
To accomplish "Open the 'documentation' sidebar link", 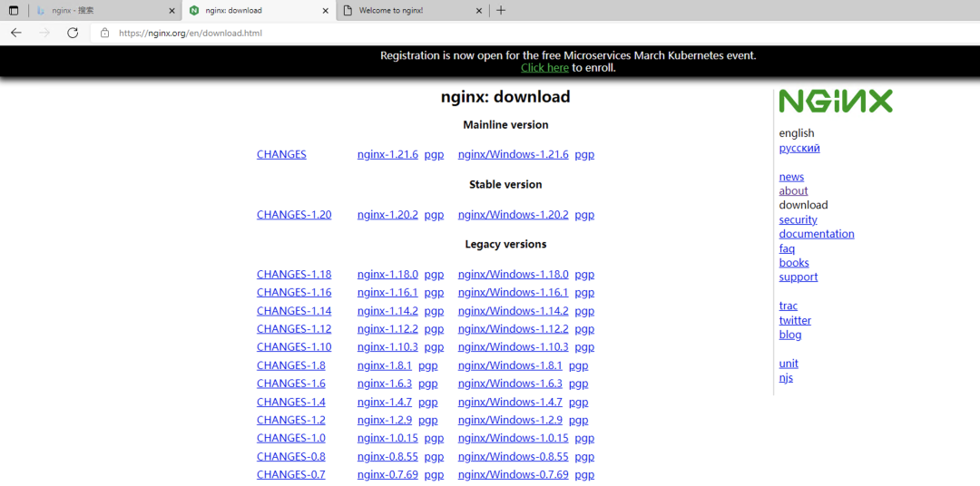I will click(x=817, y=234).
